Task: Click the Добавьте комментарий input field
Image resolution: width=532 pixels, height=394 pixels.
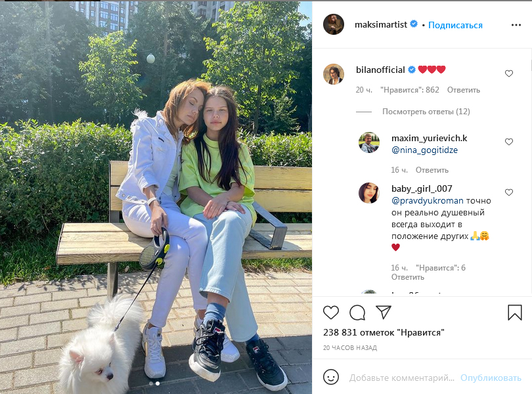Action: click(402, 378)
